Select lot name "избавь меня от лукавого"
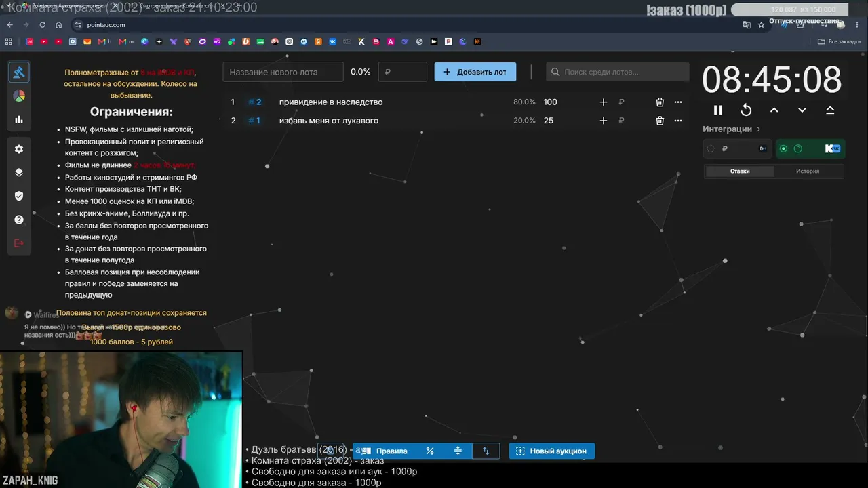Screen dimensions: 868x488 coord(329,121)
